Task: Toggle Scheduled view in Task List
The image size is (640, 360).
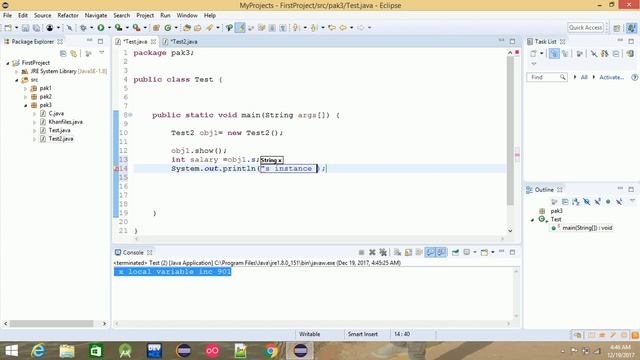Action: [565, 53]
